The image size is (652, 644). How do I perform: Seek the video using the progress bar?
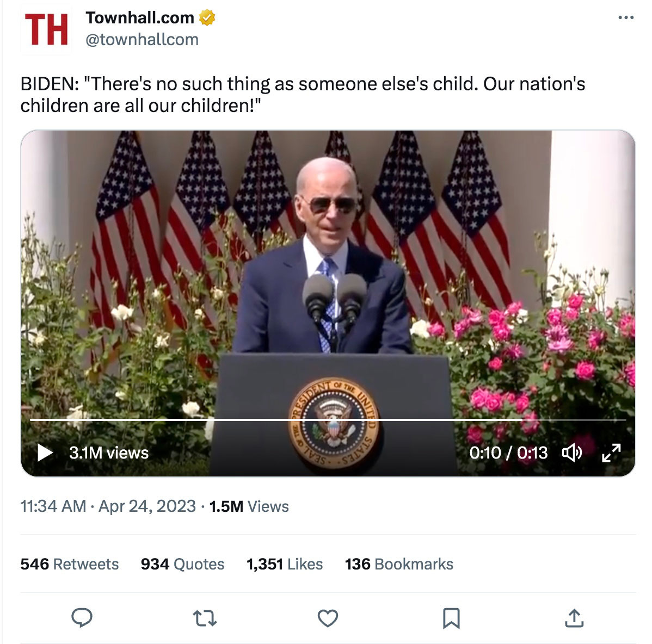coord(327,420)
